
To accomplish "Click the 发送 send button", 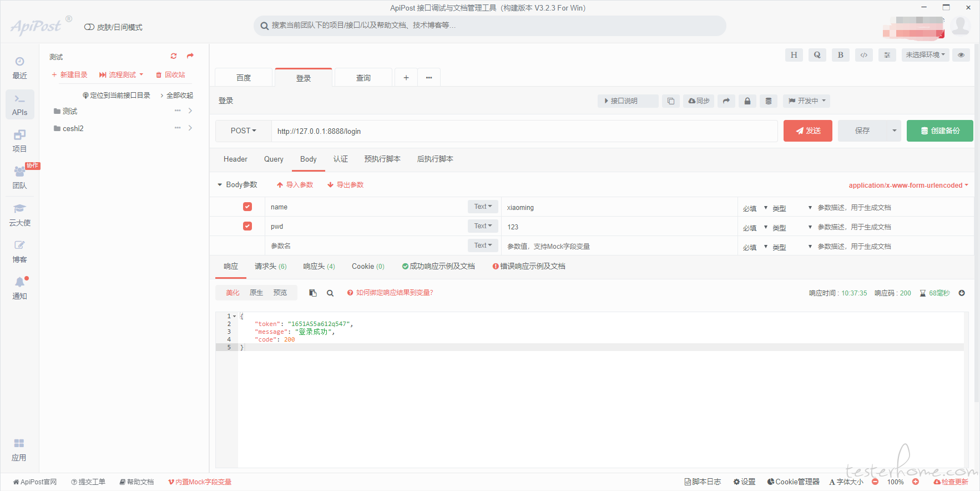I will coord(807,131).
